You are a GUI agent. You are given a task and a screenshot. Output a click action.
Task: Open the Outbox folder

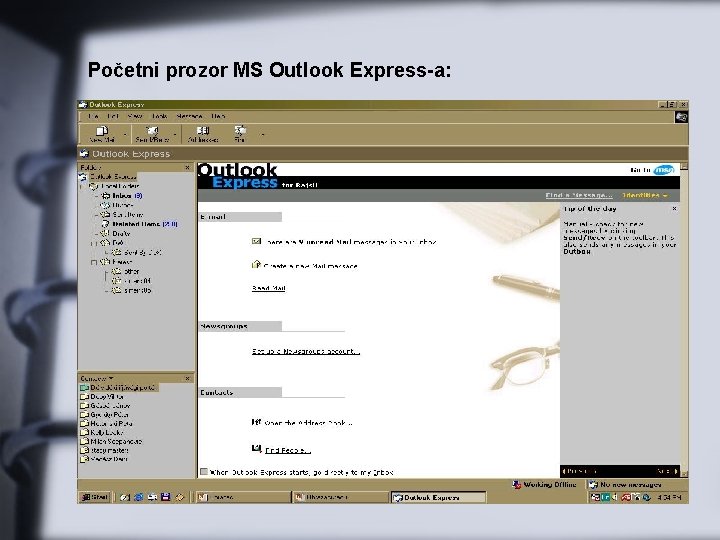123,205
